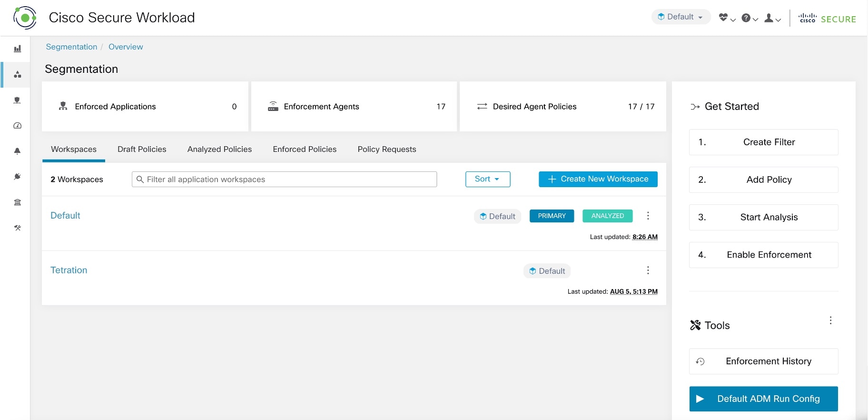Click the 8:26 AM last updated timestamp
The image size is (868, 420).
[x=645, y=237]
